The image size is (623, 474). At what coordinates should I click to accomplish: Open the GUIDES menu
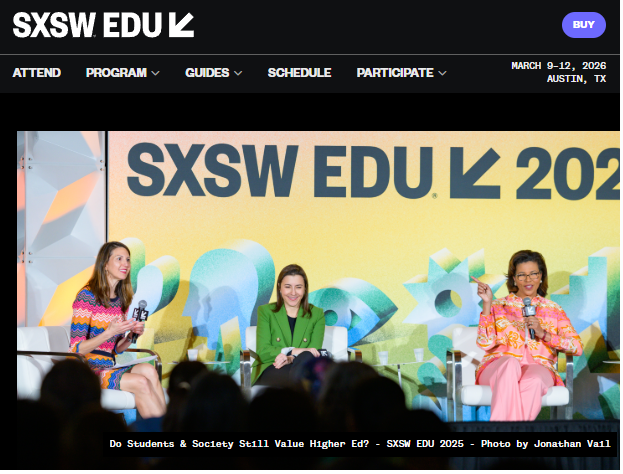coord(207,73)
